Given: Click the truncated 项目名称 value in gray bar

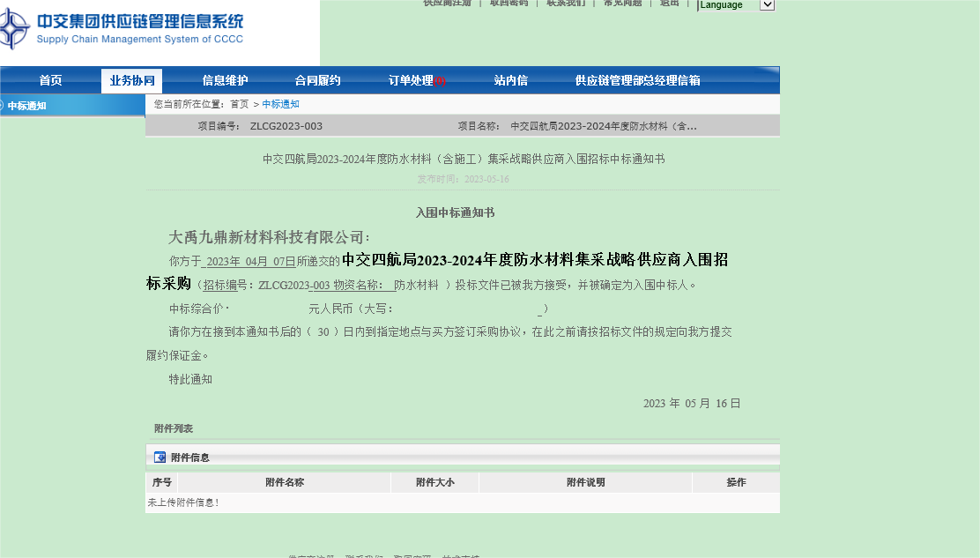Looking at the screenshot, I should coord(604,126).
